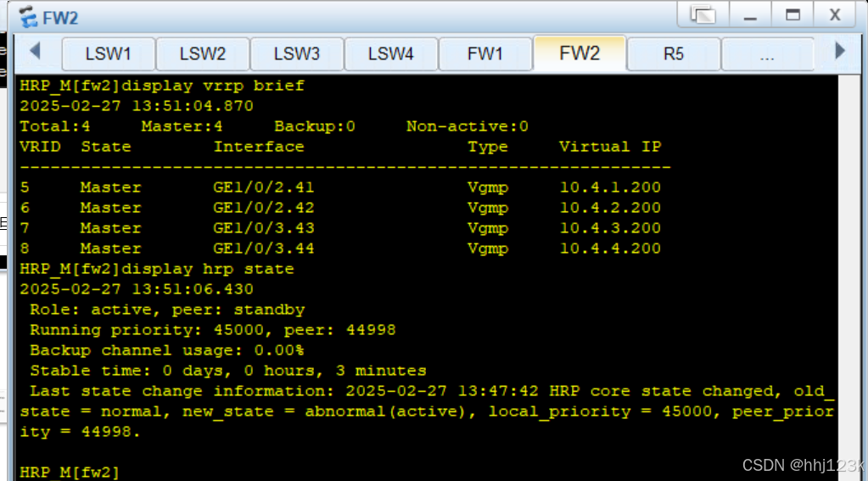
Task: Click interface GE1/0/2.41
Action: (264, 187)
